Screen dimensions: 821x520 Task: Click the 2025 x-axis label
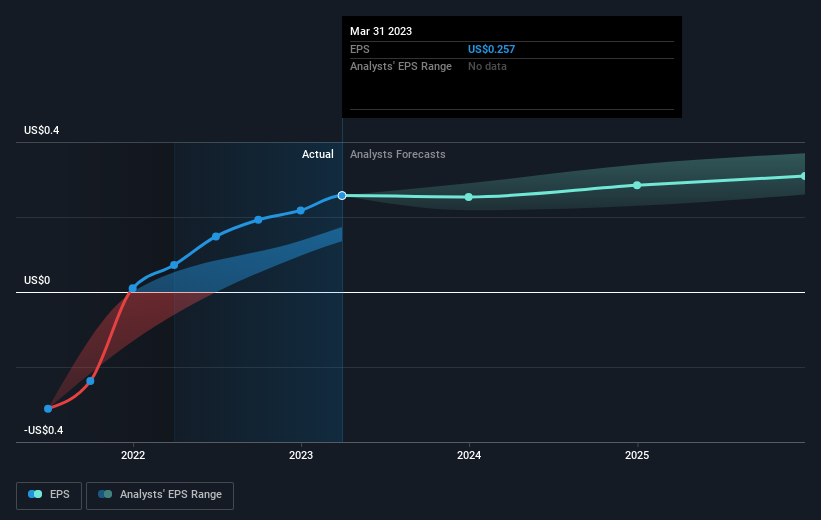tap(637, 455)
